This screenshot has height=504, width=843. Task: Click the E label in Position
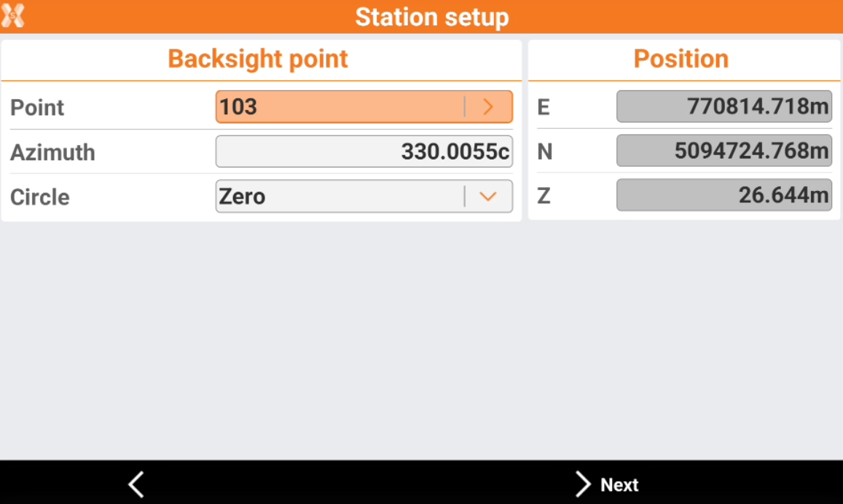[543, 108]
